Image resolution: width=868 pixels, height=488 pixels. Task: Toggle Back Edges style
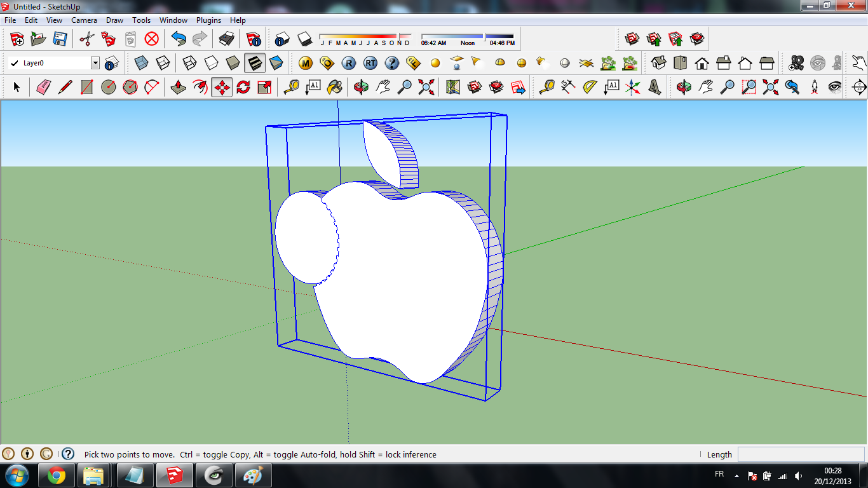163,63
